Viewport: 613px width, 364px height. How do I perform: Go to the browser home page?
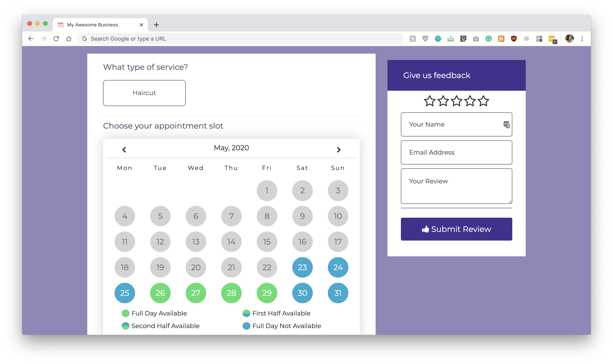tap(69, 39)
